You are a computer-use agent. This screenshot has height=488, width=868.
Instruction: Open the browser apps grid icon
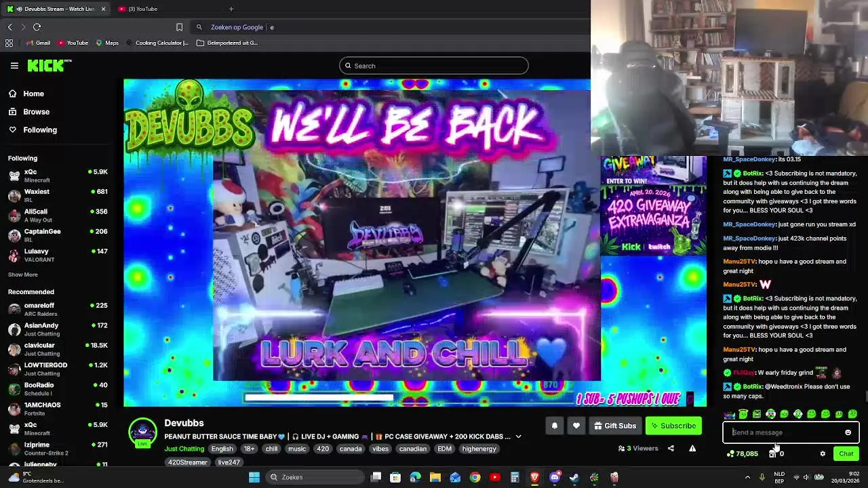tap(9, 43)
